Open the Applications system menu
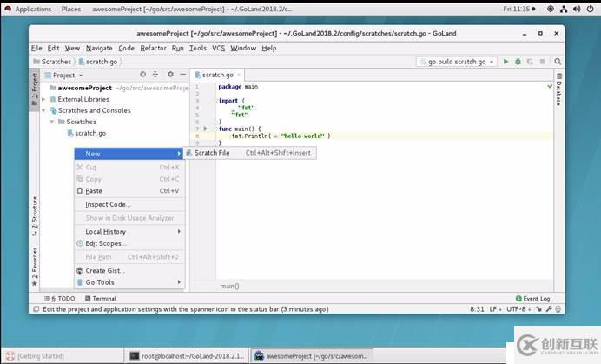 33,9
